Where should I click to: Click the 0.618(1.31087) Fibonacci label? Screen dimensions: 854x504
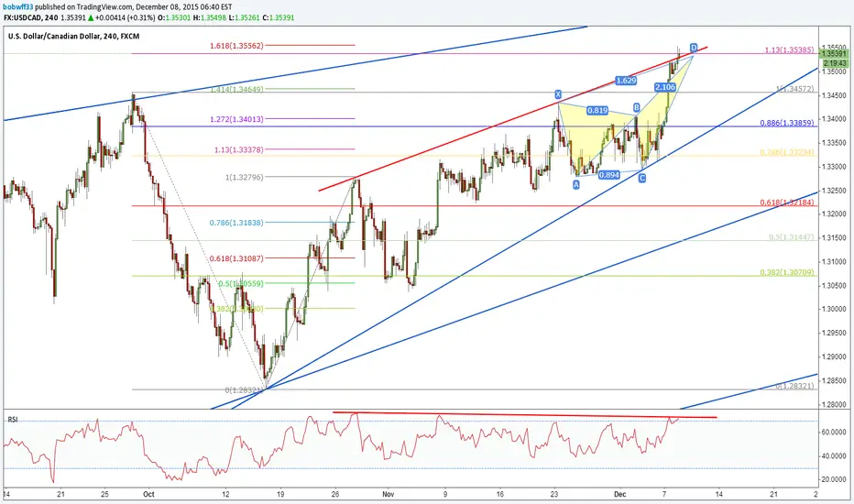click(x=236, y=258)
